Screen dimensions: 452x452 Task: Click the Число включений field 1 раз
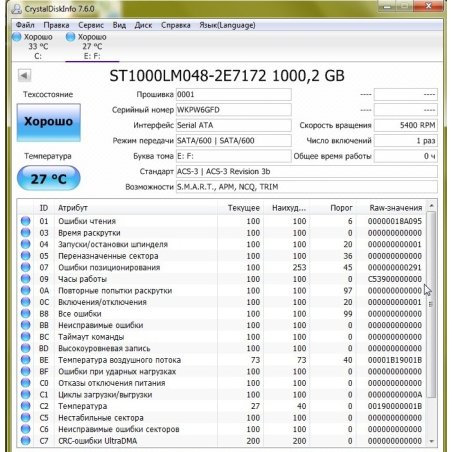pos(406,141)
